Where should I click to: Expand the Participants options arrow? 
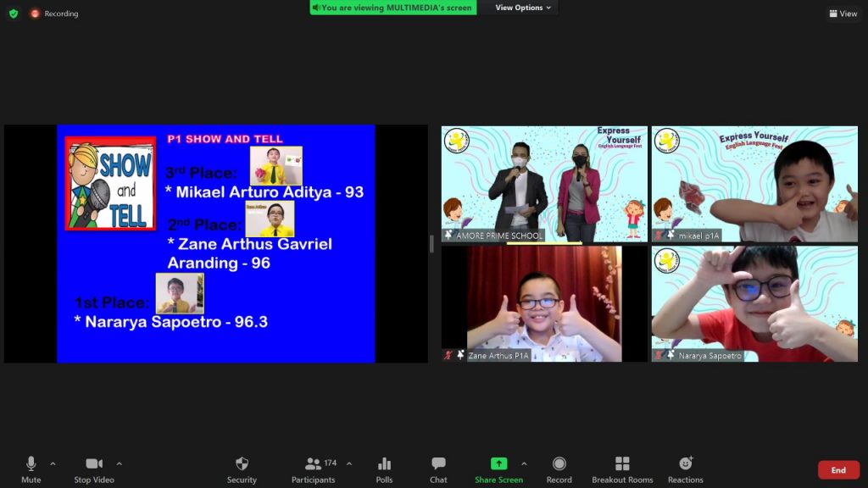coord(349,463)
